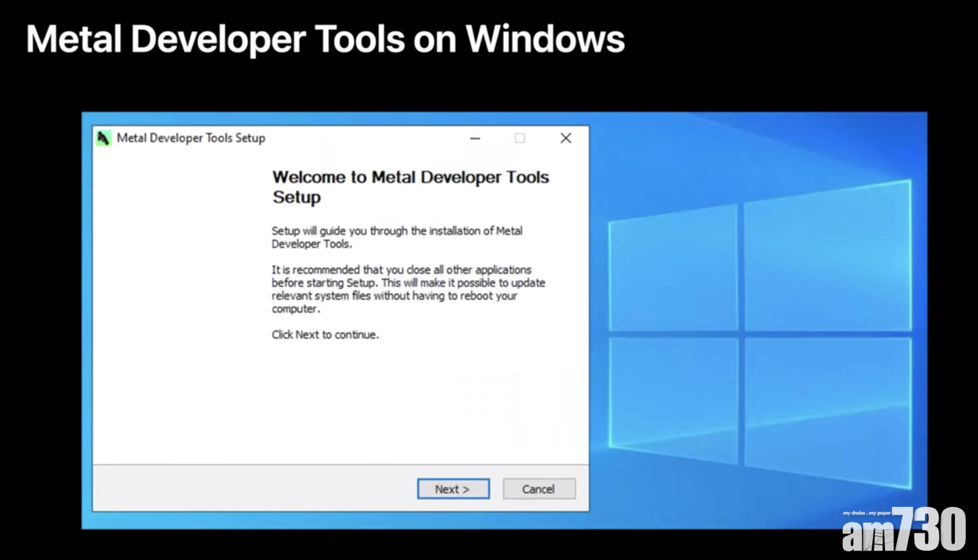The image size is (978, 560).
Task: Click the greyed-out maximize button
Action: click(x=520, y=138)
